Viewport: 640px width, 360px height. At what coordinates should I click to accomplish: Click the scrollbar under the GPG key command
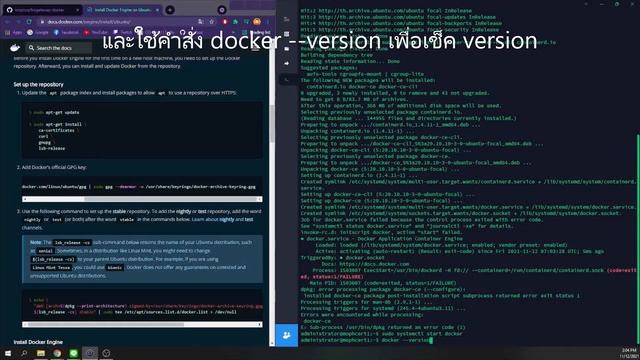pos(142,199)
